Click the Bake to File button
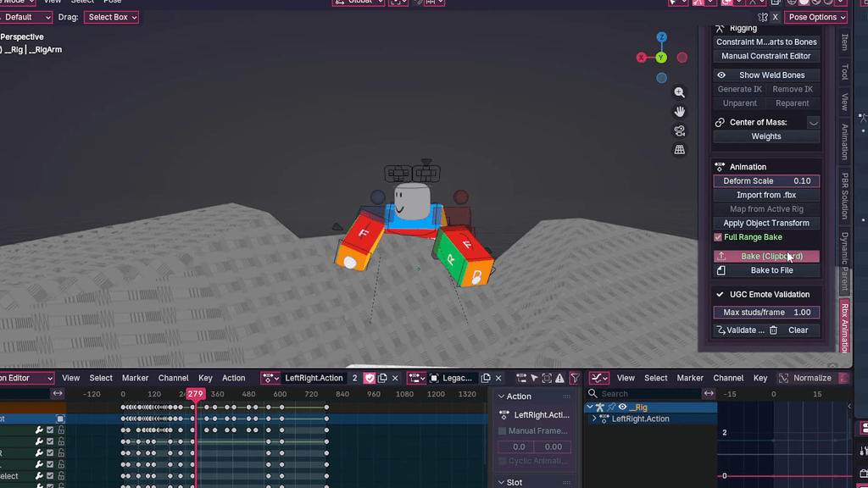 click(766, 270)
